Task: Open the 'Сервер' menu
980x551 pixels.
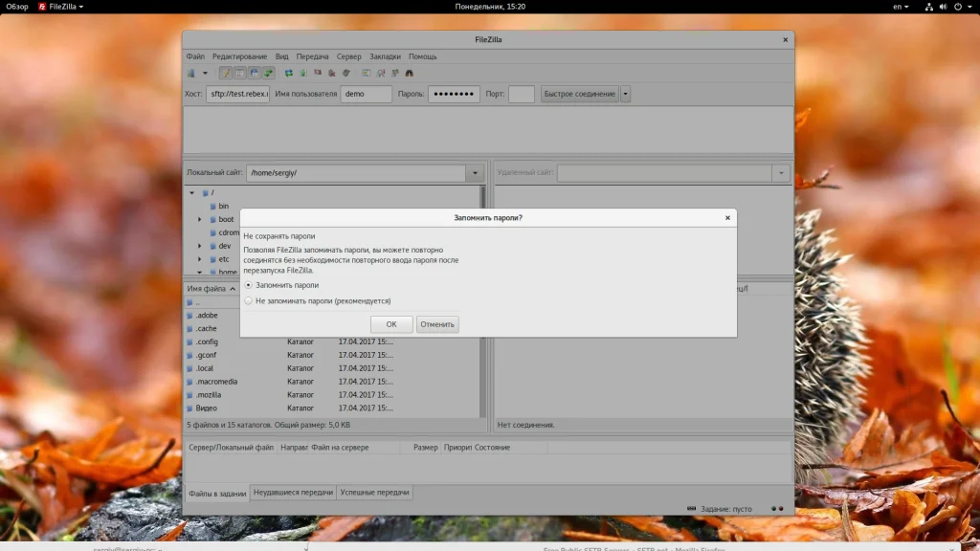Action: (x=349, y=56)
